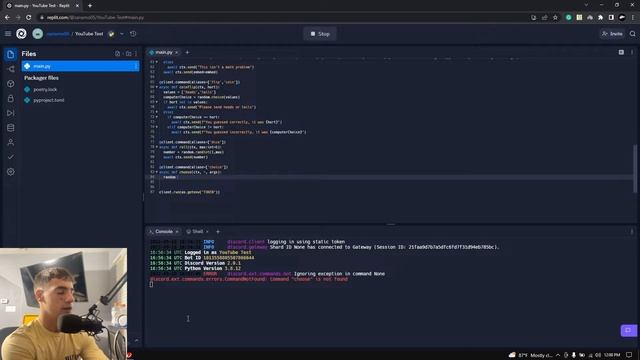Open the green Grammarly extension icon
The image size is (640, 360).
[x=569, y=18]
